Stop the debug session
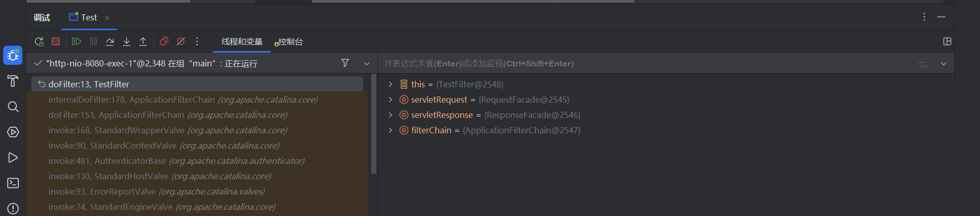980x216 pixels. click(56, 41)
